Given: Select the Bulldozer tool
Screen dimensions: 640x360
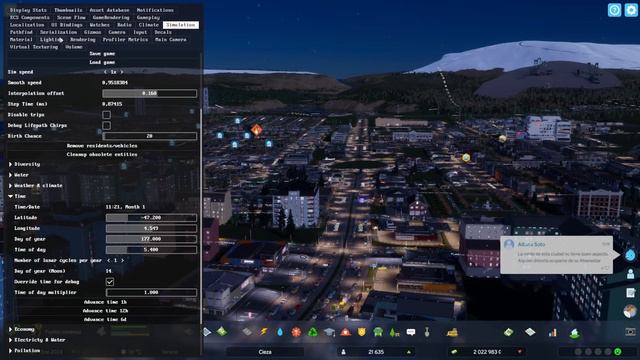Looking at the screenshot, I should [452, 332].
